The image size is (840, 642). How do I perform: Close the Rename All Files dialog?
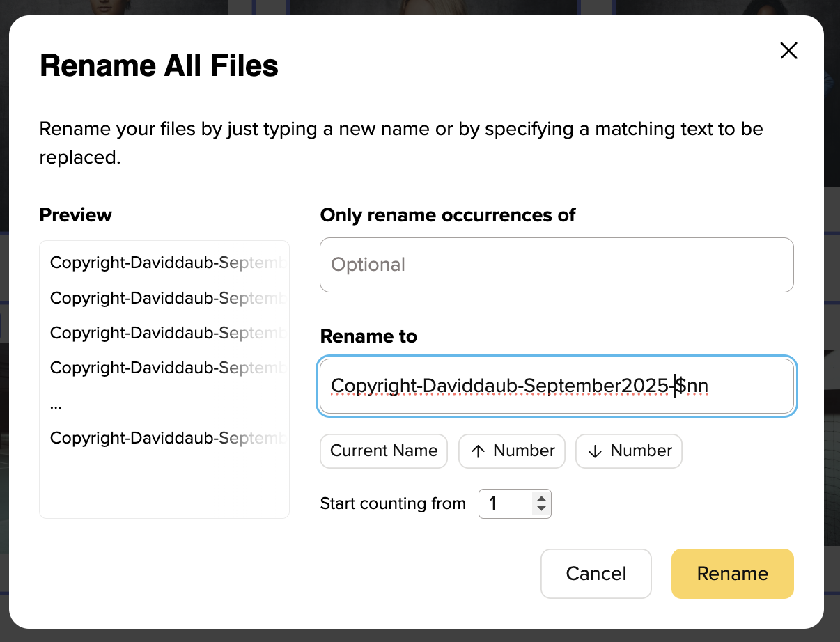click(788, 51)
